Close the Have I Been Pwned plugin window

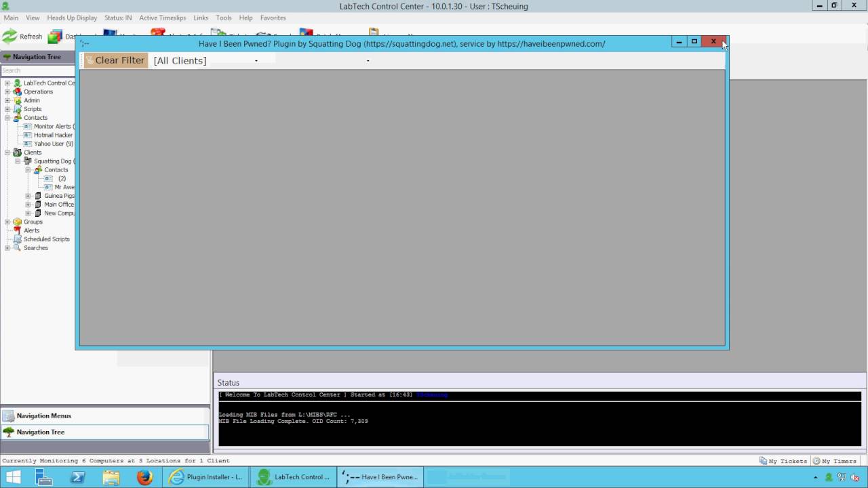click(x=713, y=41)
